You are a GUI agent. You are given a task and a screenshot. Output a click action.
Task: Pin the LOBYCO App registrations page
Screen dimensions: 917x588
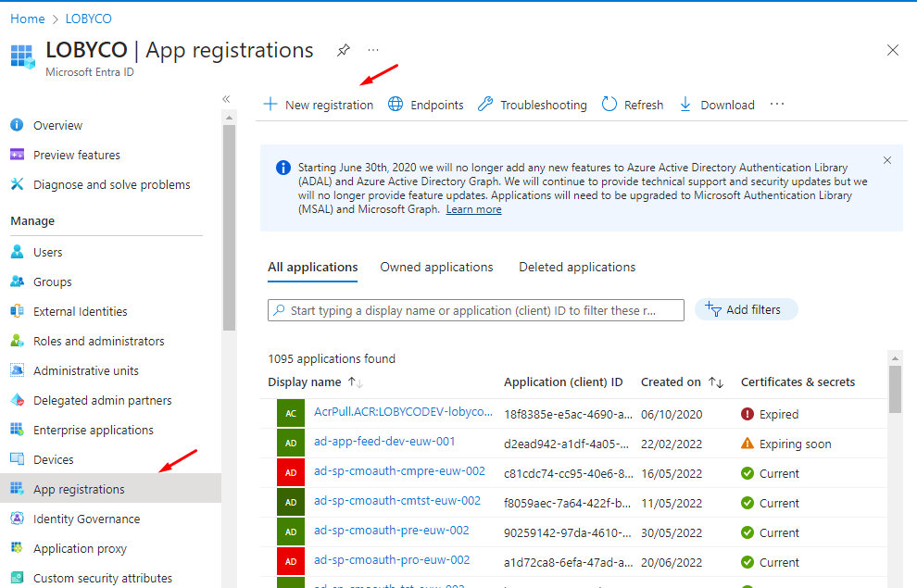tap(344, 50)
